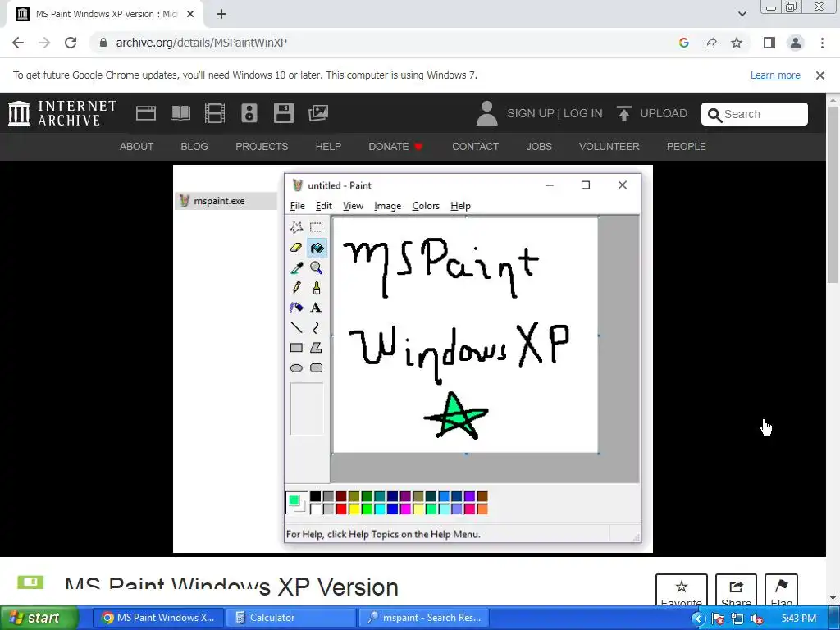840x630 pixels.
Task: Open Internet Archive Audio speaker icon
Action: (x=249, y=113)
